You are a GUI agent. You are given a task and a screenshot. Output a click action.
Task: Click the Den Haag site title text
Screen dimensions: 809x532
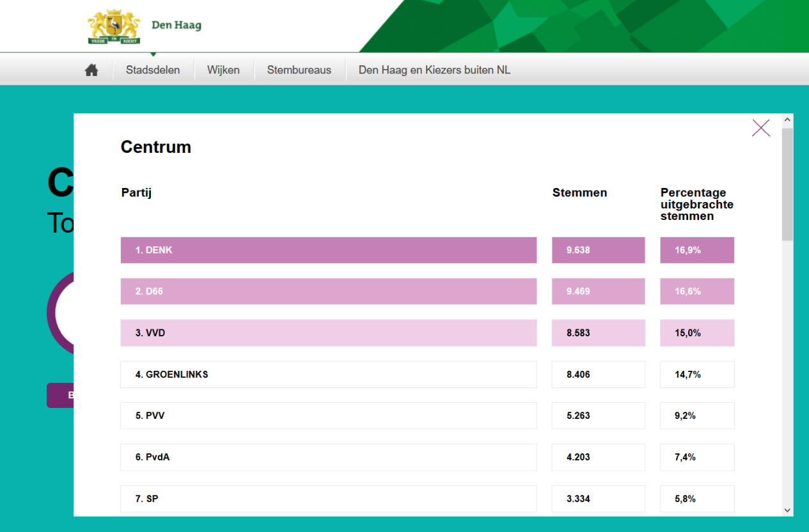tap(177, 26)
